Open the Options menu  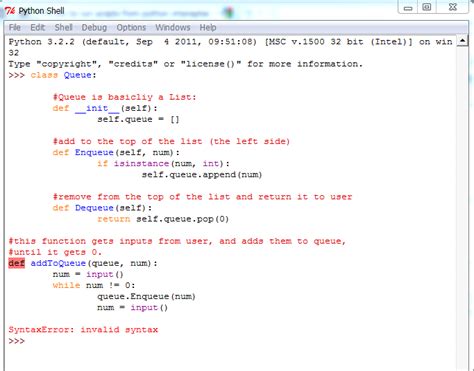coord(131,27)
